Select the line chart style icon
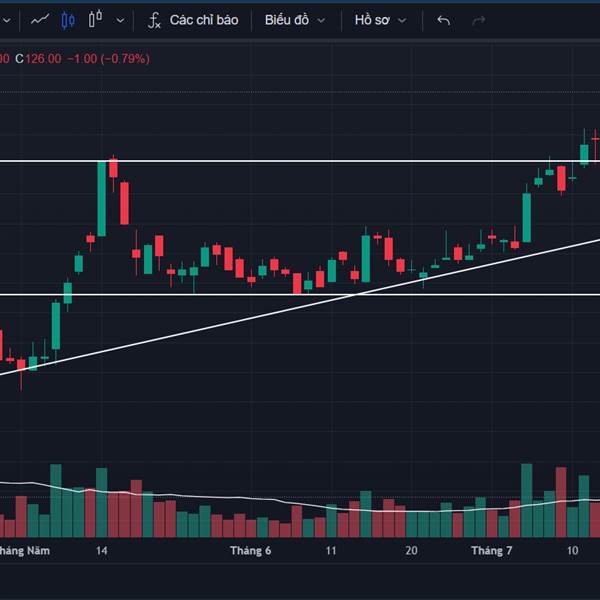 (x=40, y=20)
